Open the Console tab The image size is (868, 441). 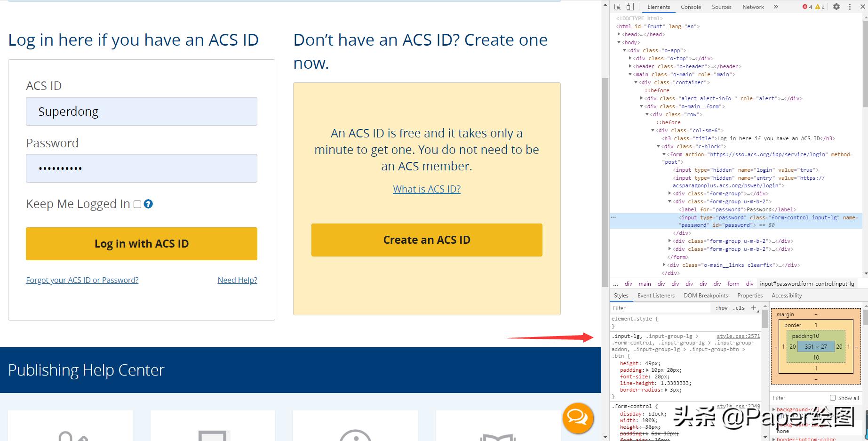[691, 7]
